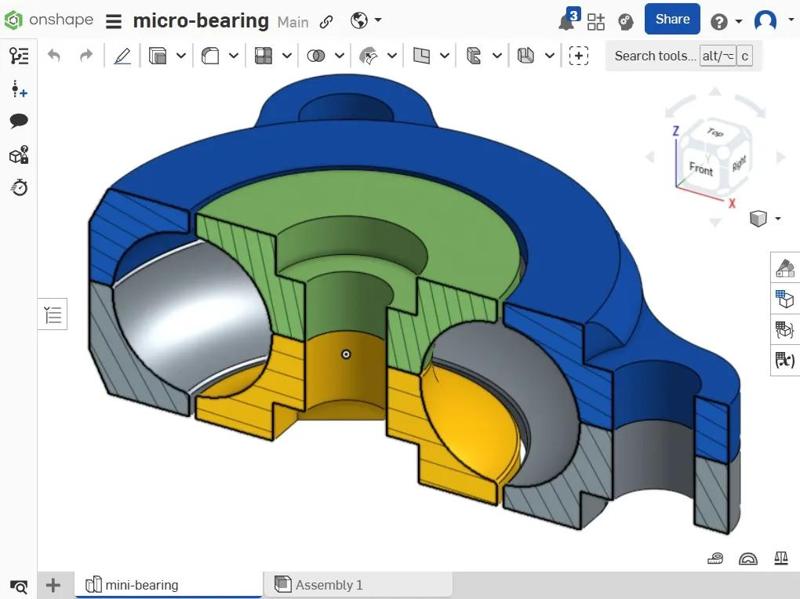Expand the surface tool dropdown
This screenshot has width=800, height=599.
tap(392, 56)
